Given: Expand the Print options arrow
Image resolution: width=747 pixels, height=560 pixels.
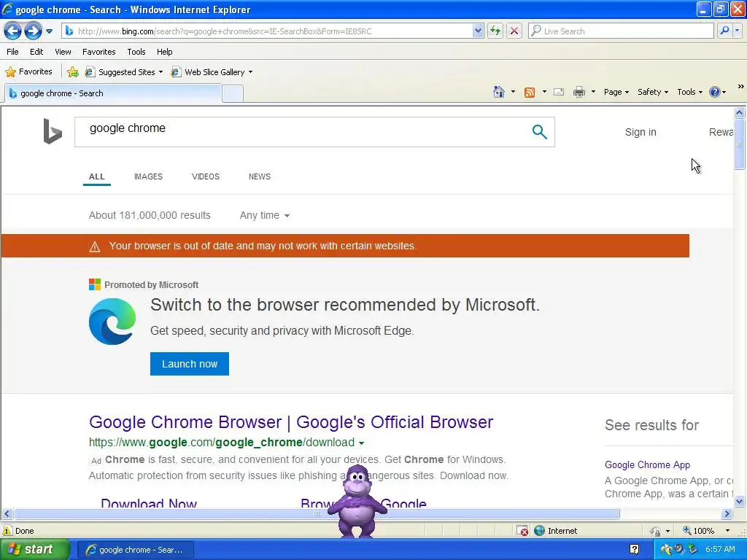Looking at the screenshot, I should [593, 92].
